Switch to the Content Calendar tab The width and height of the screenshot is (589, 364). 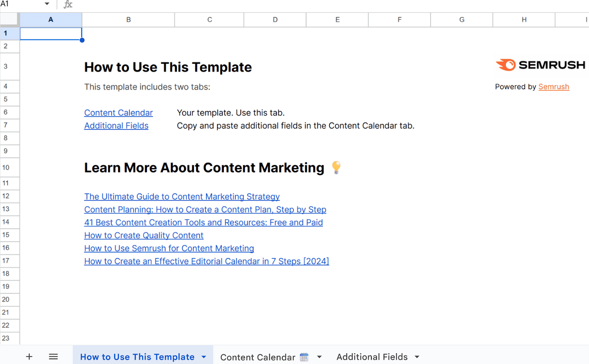click(x=258, y=356)
